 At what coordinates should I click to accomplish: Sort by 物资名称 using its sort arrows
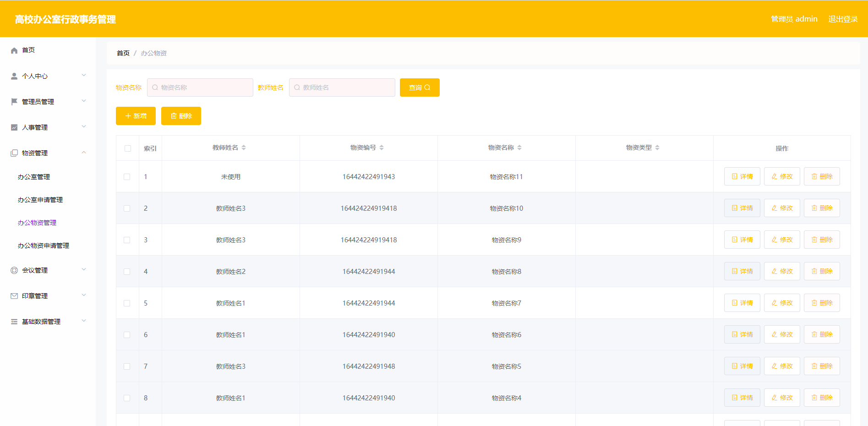[519, 147]
